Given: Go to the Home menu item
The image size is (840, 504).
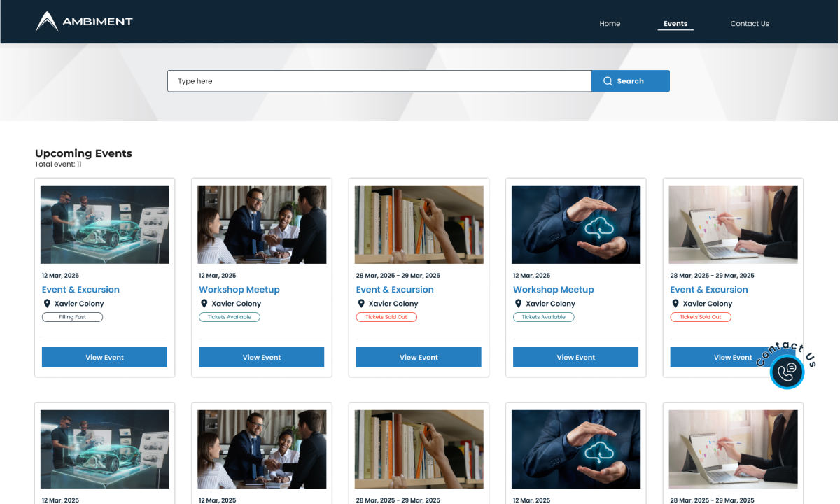Looking at the screenshot, I should 610,24.
